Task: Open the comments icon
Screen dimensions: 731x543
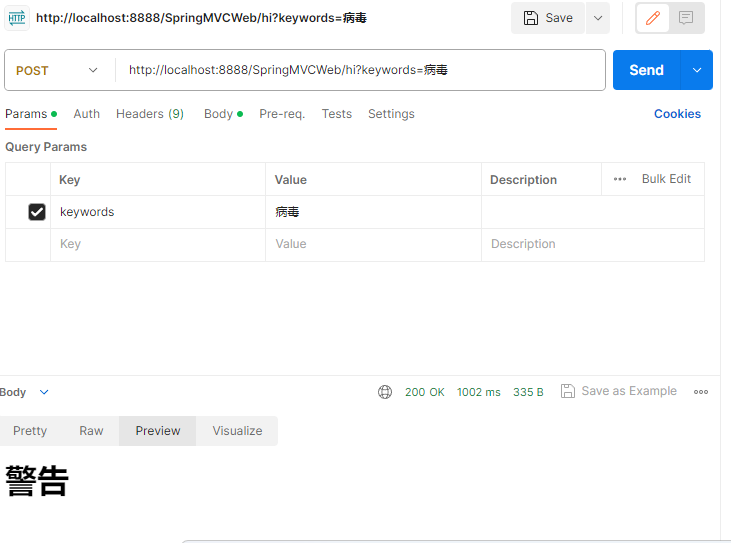Action: pyautogui.click(x=686, y=18)
